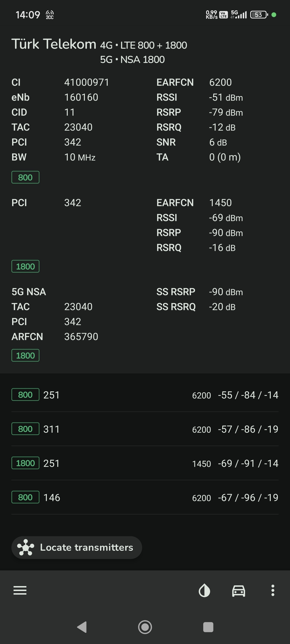Tap the Türk Telekom operator title

[x=54, y=44]
